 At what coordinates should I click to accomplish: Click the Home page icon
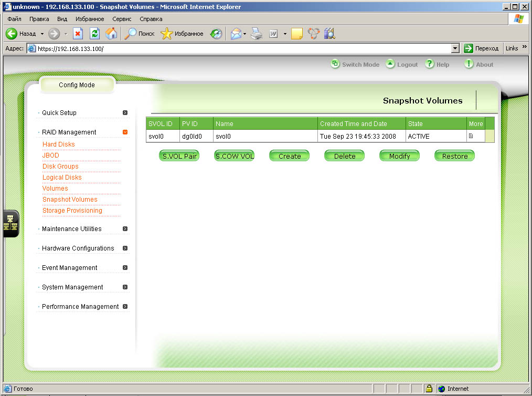point(111,34)
